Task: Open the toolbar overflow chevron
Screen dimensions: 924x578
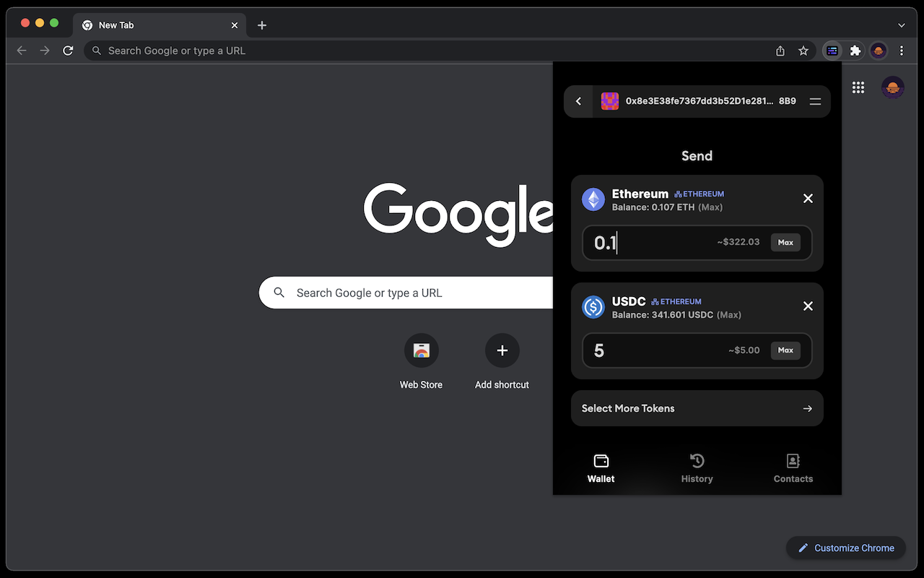Action: pyautogui.click(x=901, y=25)
